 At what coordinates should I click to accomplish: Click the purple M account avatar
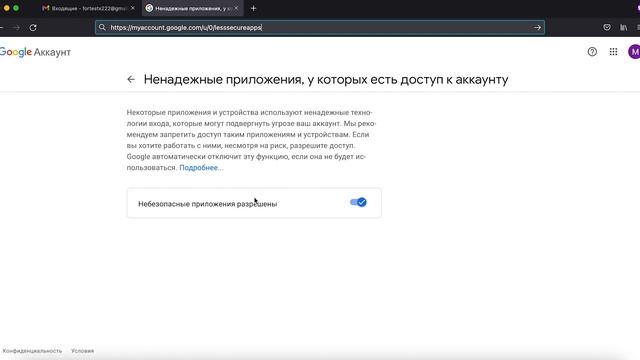pos(634,52)
